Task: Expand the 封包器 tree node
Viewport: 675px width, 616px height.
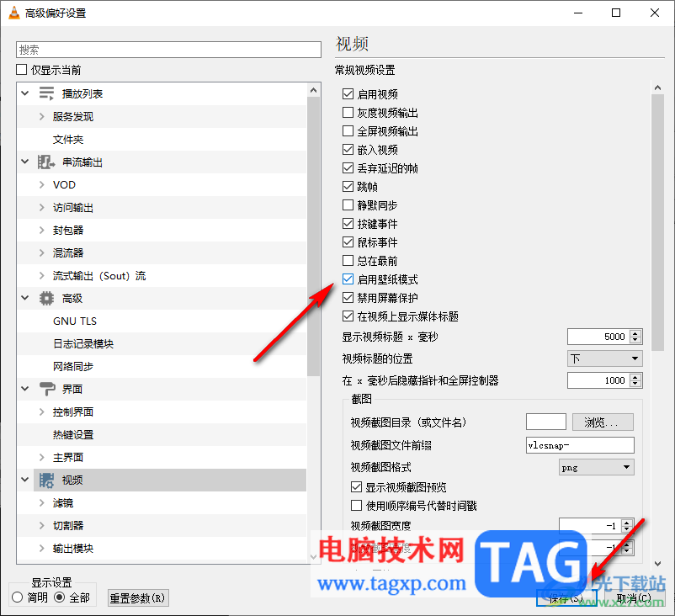Action: click(x=42, y=231)
